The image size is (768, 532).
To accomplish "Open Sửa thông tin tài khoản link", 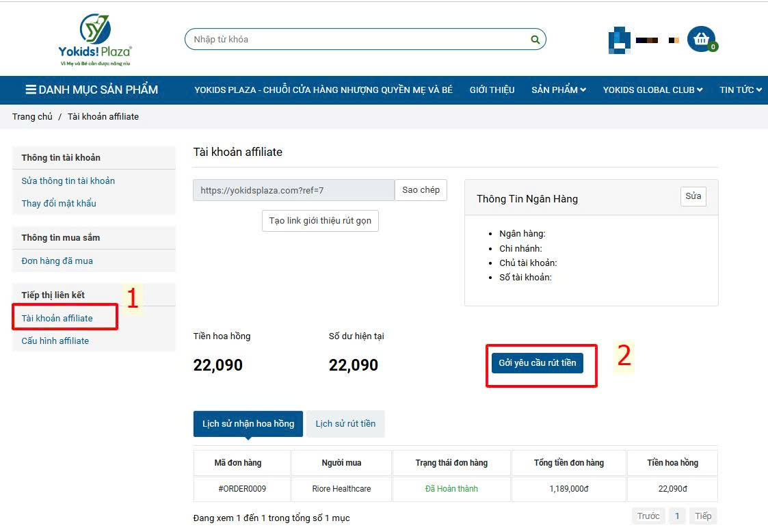I will (x=68, y=181).
